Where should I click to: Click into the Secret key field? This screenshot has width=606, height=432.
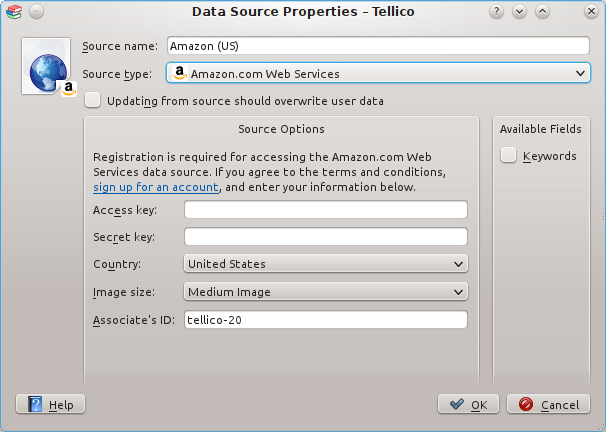pyautogui.click(x=326, y=236)
